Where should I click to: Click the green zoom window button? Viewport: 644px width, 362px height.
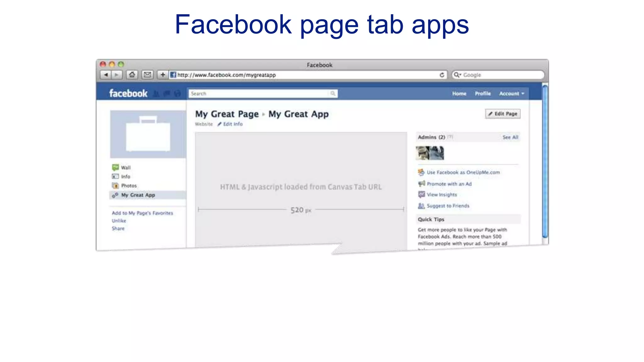[121, 64]
